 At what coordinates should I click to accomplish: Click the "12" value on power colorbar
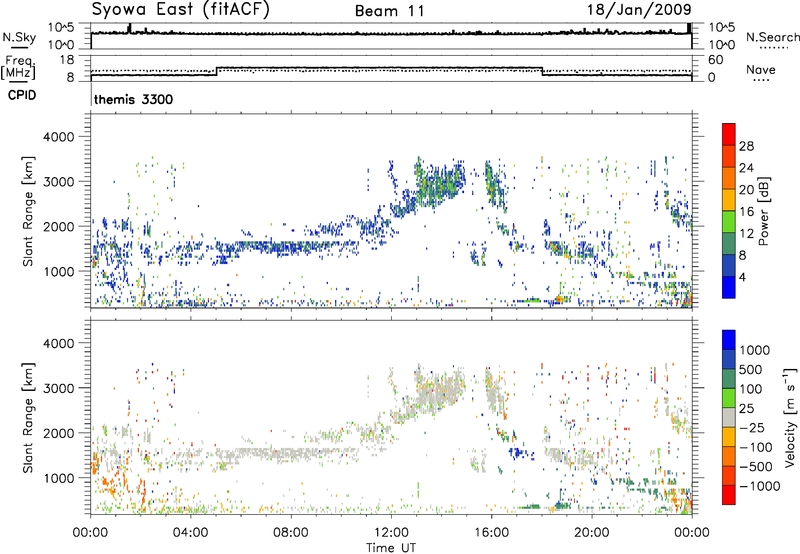746,234
